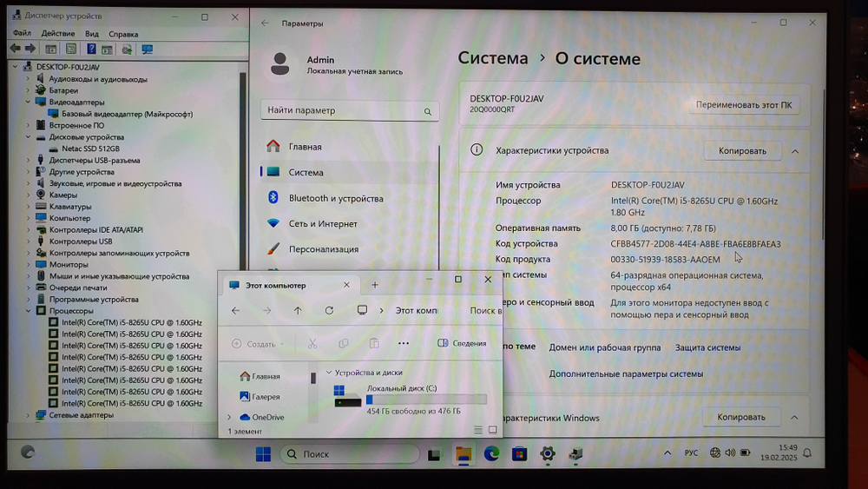Open the Действие menu in Device Manager
Image resolution: width=868 pixels, height=489 pixels.
(x=58, y=34)
